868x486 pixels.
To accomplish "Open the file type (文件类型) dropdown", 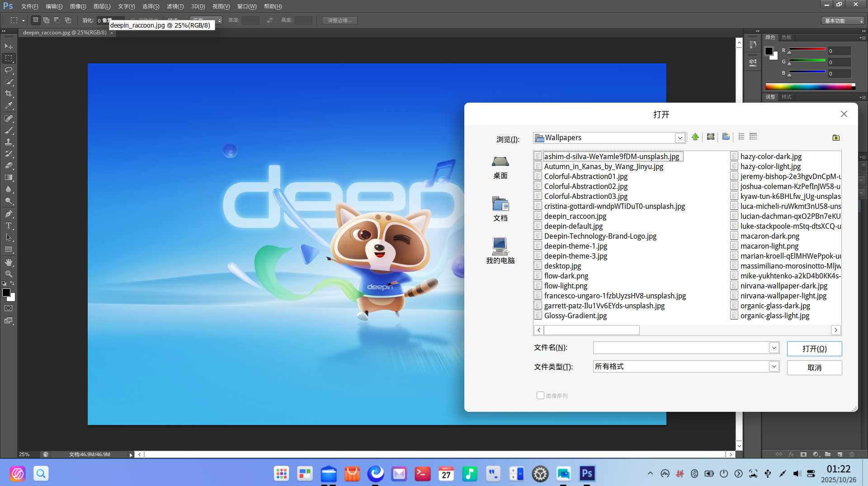I will 774,367.
